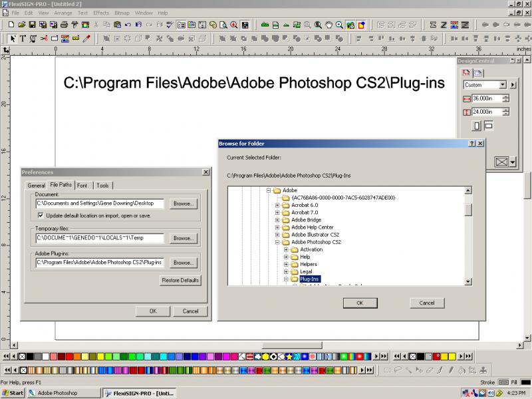Click the Paste clipboard icon
Image resolution: width=532 pixels, height=399 pixels.
point(118,25)
